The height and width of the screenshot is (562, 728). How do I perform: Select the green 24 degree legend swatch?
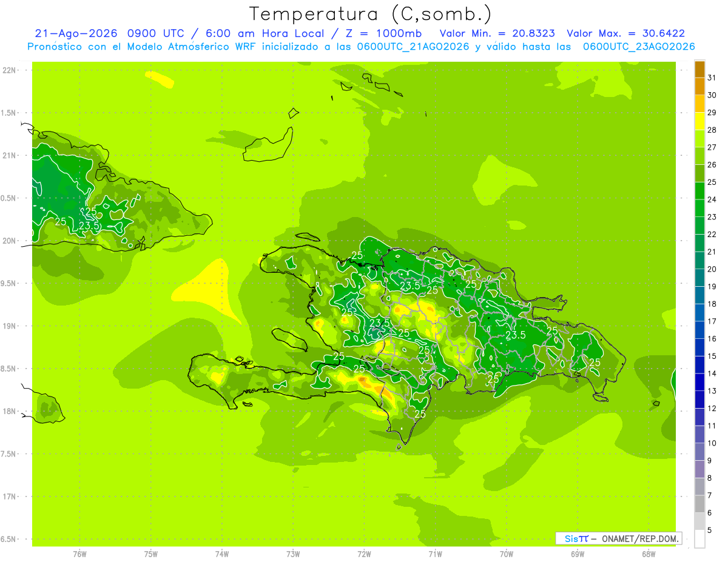coord(699,191)
